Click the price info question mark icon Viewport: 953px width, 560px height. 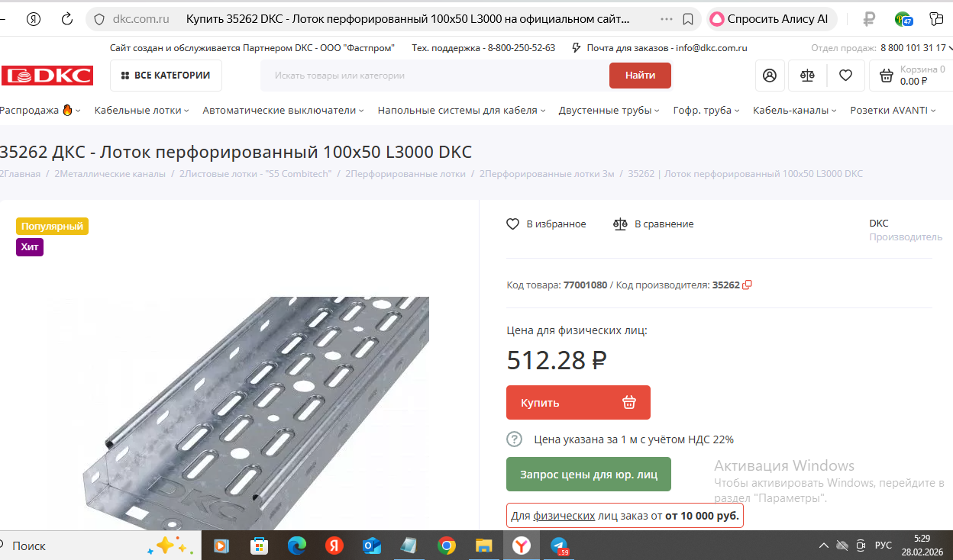pyautogui.click(x=515, y=439)
